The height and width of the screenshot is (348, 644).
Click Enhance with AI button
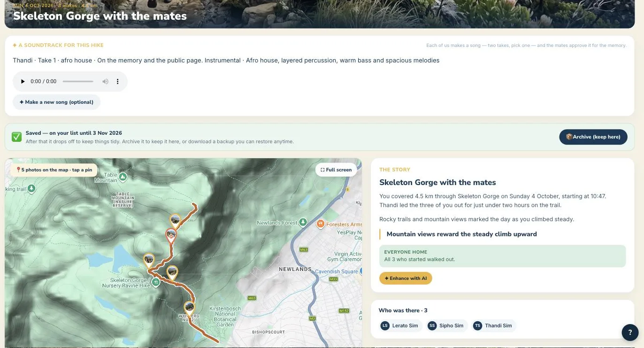(x=406, y=278)
